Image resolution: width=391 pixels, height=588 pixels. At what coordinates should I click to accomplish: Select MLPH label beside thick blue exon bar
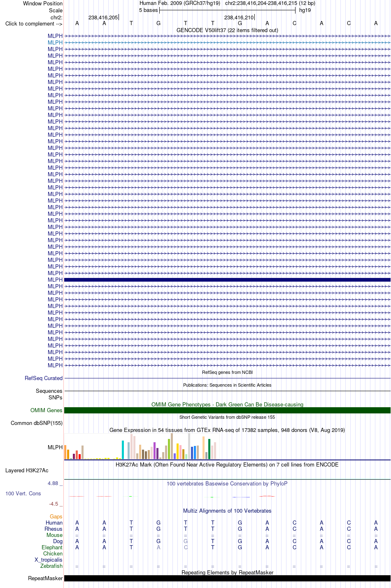pyautogui.click(x=55, y=280)
